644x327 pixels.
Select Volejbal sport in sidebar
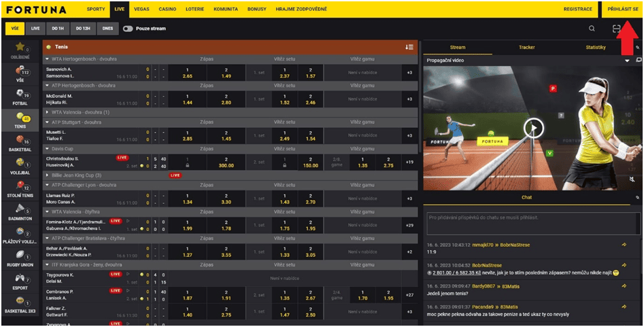(x=20, y=167)
